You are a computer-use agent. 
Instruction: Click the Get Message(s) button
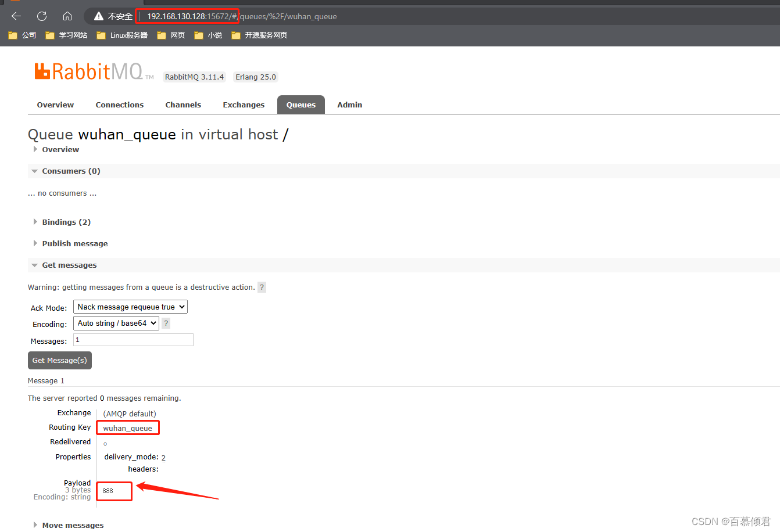tap(60, 361)
